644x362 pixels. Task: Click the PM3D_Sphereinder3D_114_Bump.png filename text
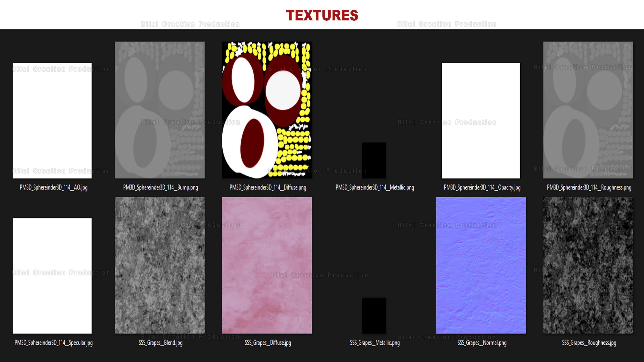click(x=160, y=187)
